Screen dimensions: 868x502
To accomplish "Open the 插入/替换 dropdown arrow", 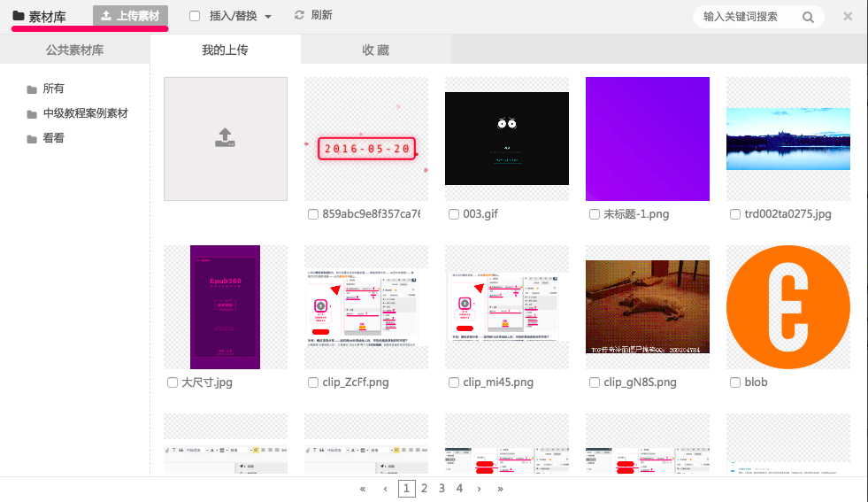I will (268, 17).
